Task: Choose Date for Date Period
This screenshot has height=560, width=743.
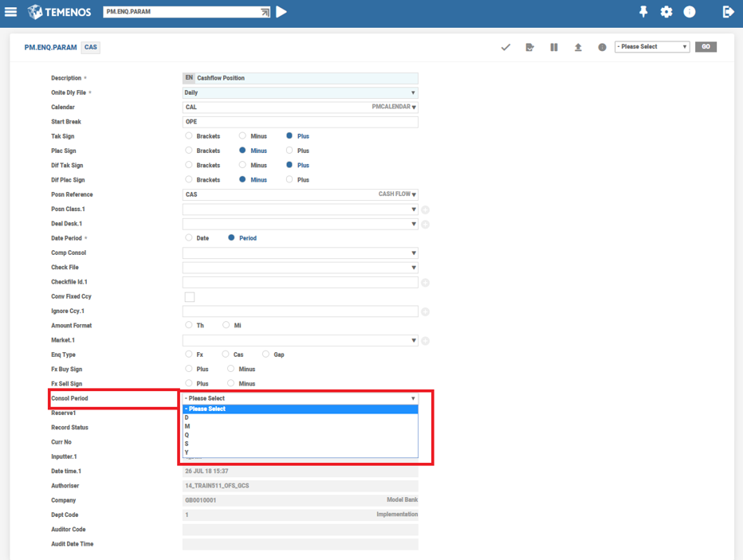Action: point(189,238)
